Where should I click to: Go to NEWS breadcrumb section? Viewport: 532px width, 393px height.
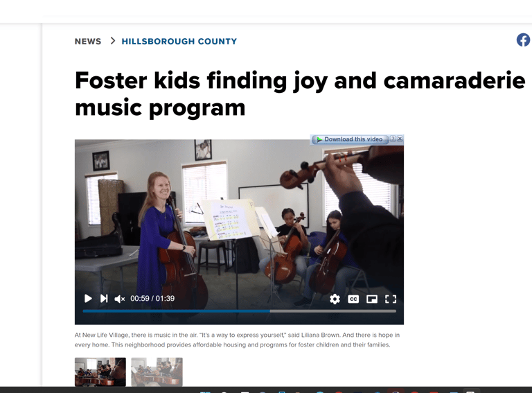pos(88,42)
